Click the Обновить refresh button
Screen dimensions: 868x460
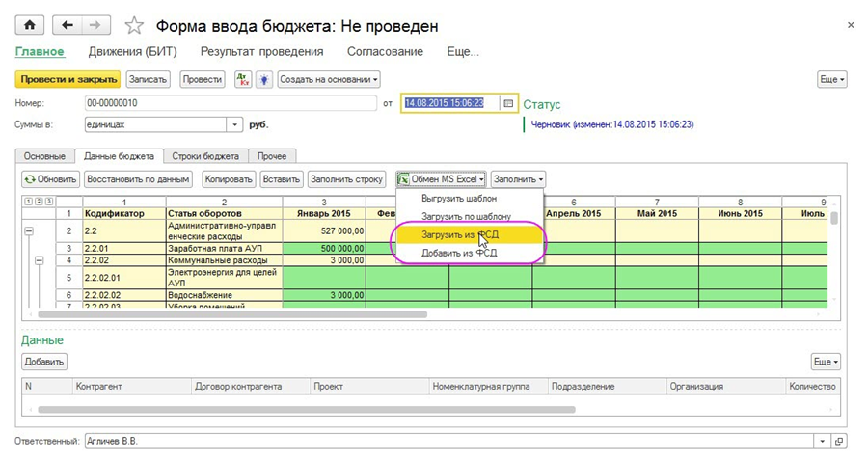(50, 178)
